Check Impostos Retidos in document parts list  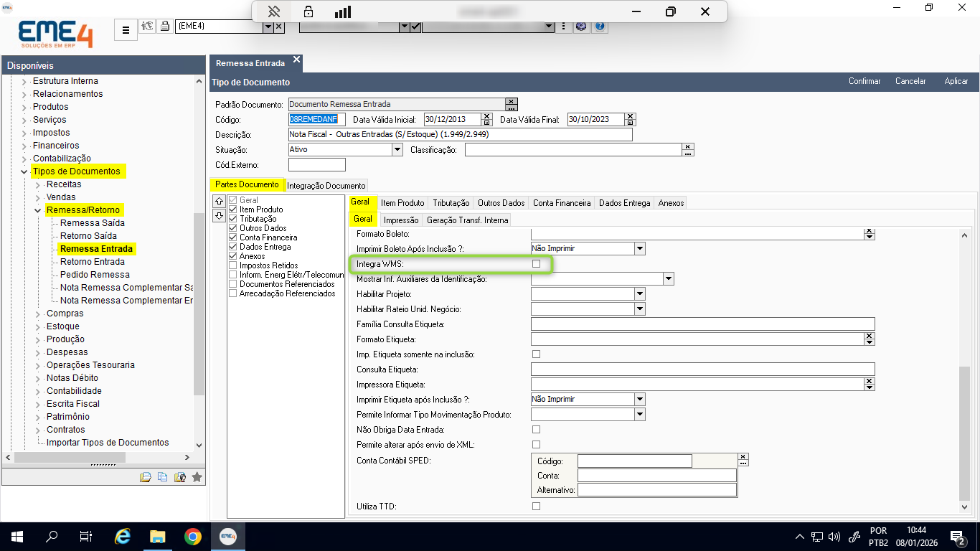(232, 265)
